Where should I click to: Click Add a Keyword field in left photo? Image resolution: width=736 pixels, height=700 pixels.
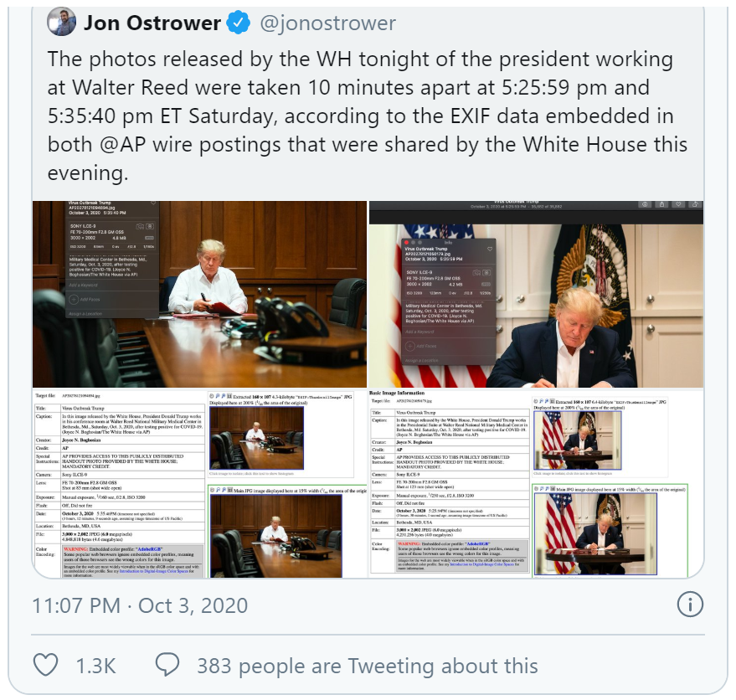84,285
